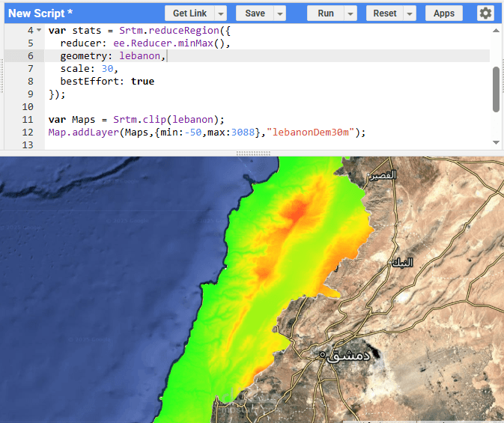Open the Apps panel
Image resolution: width=504 pixels, height=423 pixels.
[x=444, y=13]
